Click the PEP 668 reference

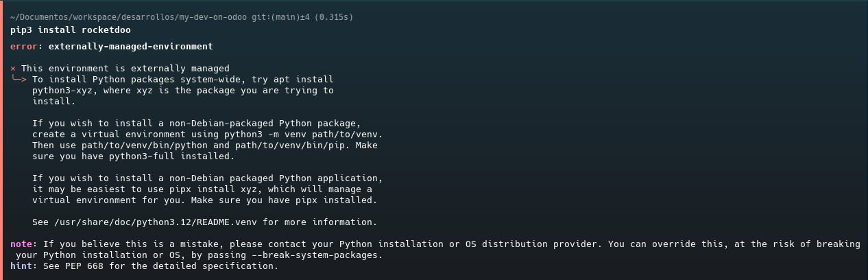(x=87, y=266)
